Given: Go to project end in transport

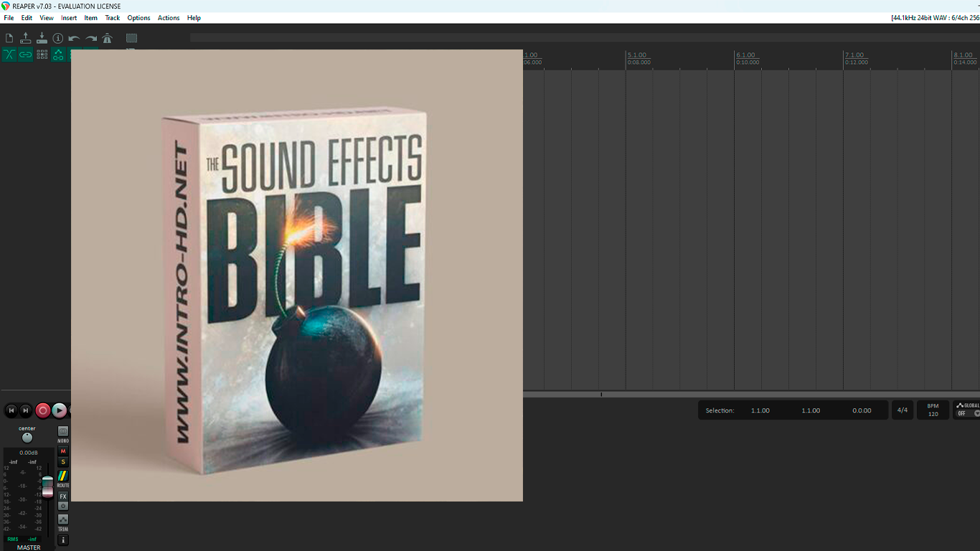Looking at the screenshot, I should [25, 410].
